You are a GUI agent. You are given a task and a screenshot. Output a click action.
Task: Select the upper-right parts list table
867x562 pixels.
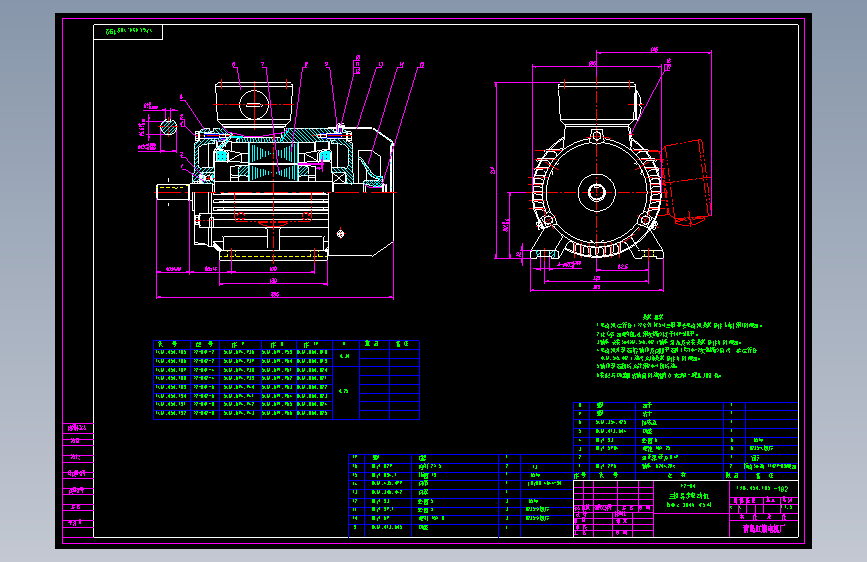click(685, 434)
